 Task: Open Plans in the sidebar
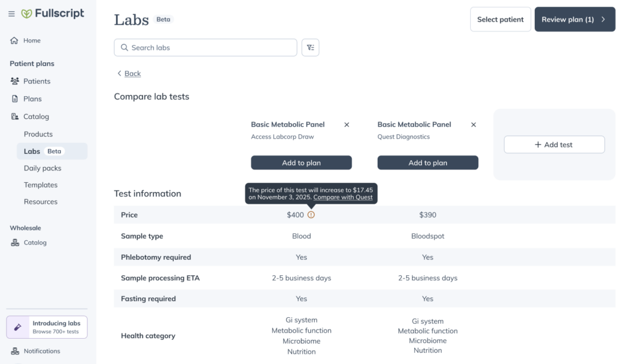[32, 99]
